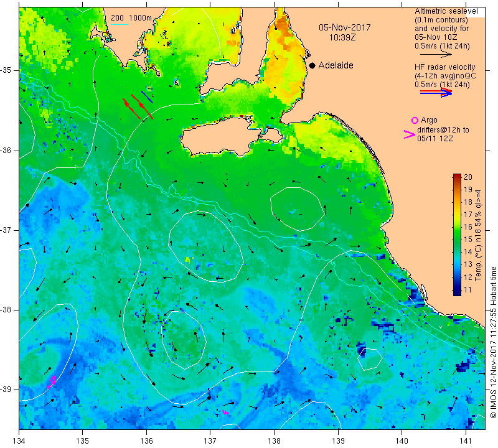This screenshot has height=448, width=498.
Task: Click the longitude axis label 136
Action: click(146, 441)
